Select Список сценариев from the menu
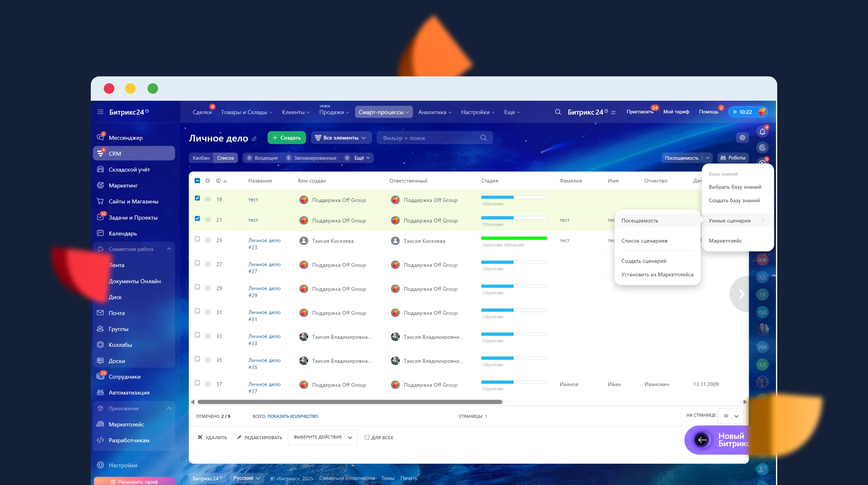Viewport: 868px width, 485px height. point(644,241)
